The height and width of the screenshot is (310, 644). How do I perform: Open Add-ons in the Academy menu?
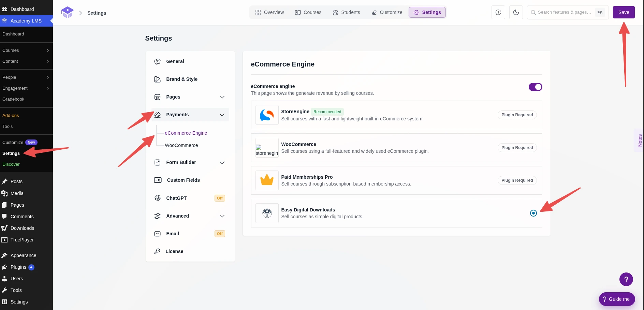coord(11,116)
